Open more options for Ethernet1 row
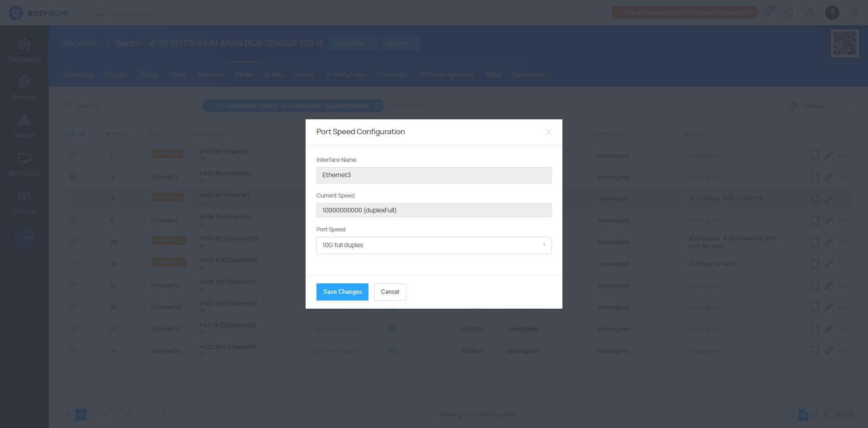 842,155
